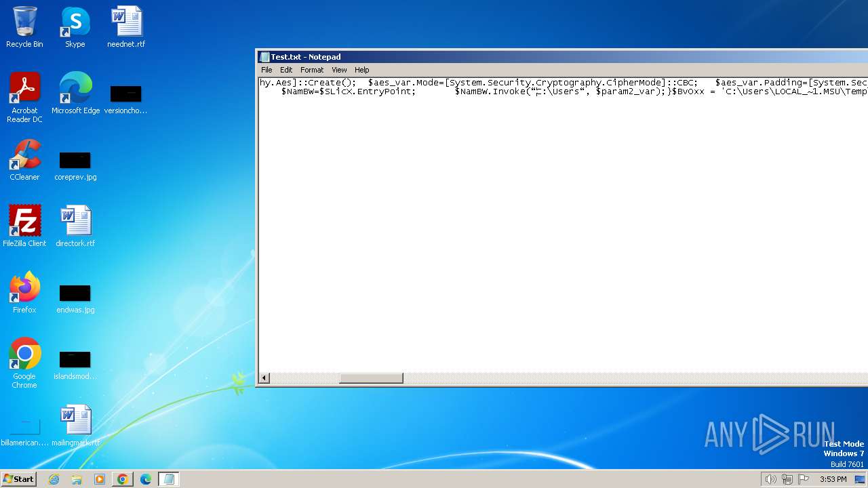
Task: Launch Microsoft Edge desktop shortcut
Action: pos(75,94)
